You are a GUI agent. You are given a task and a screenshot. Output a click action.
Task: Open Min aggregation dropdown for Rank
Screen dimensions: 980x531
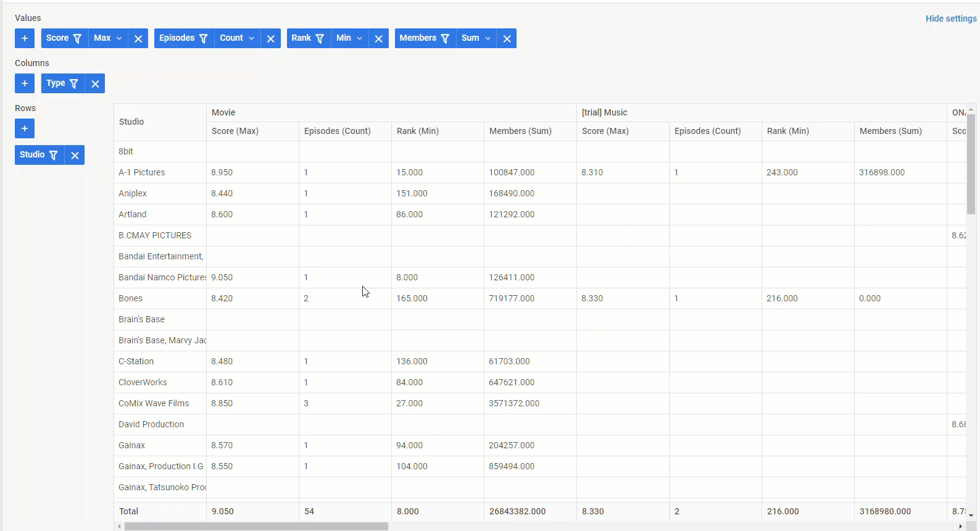point(350,38)
